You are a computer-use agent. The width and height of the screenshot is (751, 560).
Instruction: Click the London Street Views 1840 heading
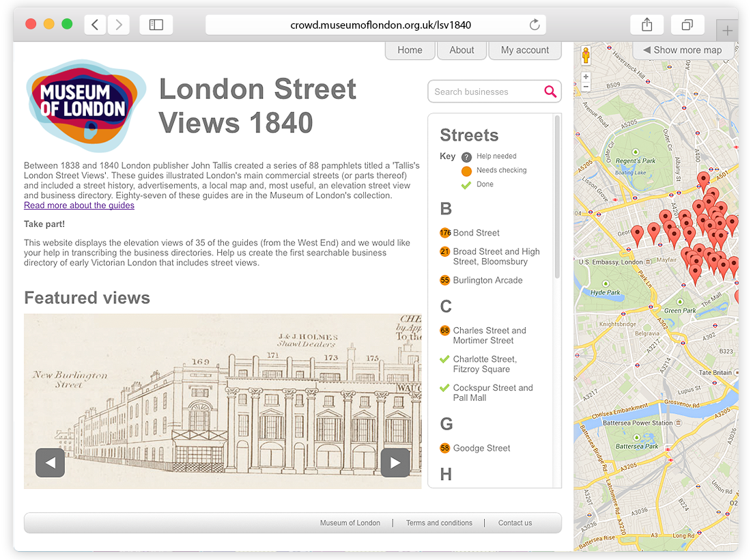coord(257,106)
